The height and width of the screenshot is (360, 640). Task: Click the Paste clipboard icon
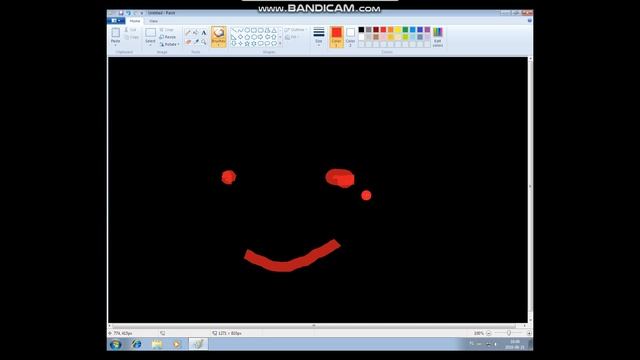[x=116, y=33]
